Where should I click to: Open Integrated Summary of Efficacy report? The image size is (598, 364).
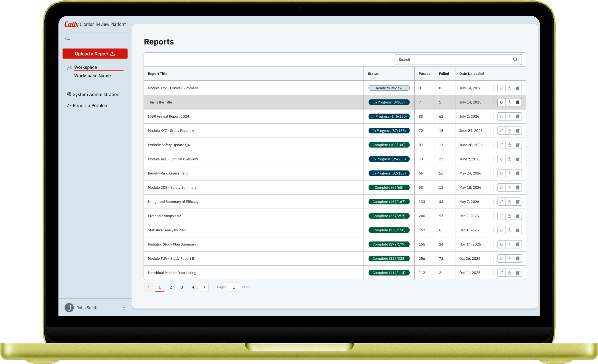pyautogui.click(x=173, y=202)
